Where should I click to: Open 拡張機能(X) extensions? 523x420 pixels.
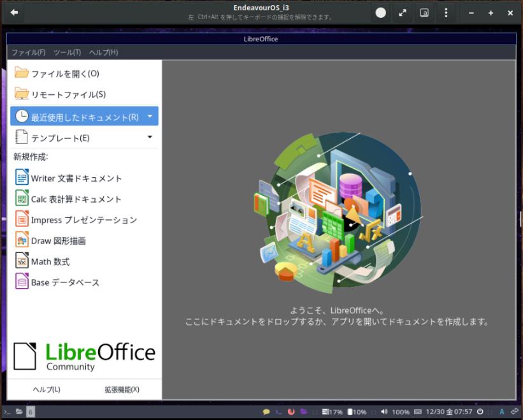122,389
